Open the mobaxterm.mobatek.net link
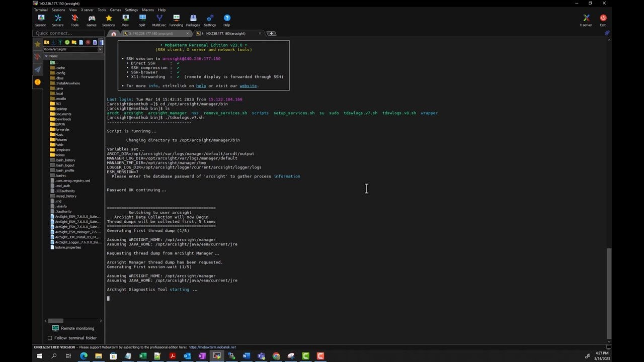The image size is (644, 362). [x=213, y=347]
